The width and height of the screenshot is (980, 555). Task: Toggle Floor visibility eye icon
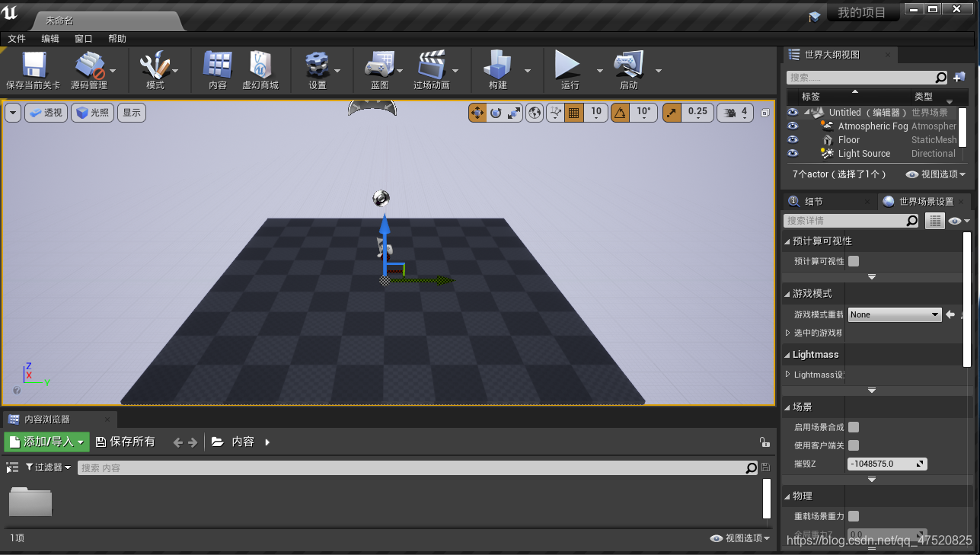[x=793, y=139]
